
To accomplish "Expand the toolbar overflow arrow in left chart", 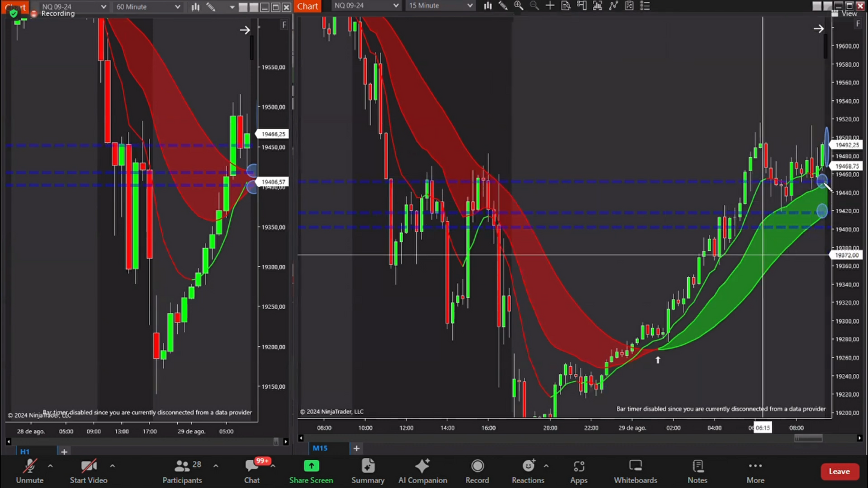I will point(232,7).
